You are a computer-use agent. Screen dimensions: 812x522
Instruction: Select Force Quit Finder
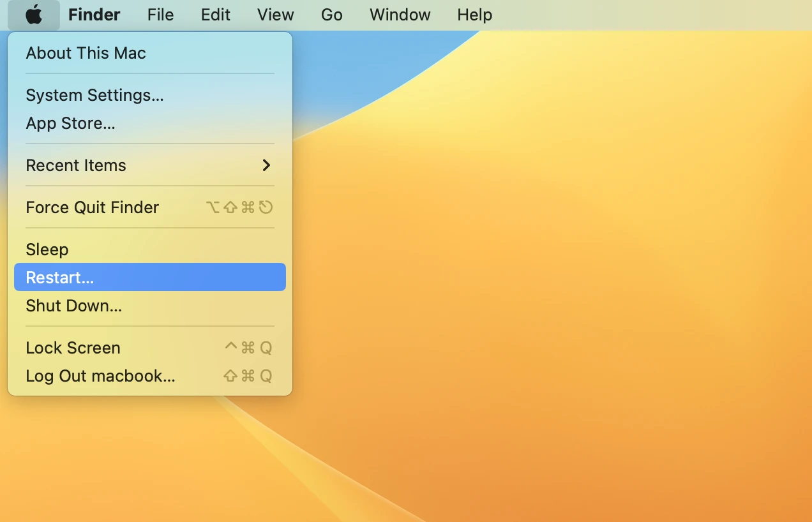[92, 207]
